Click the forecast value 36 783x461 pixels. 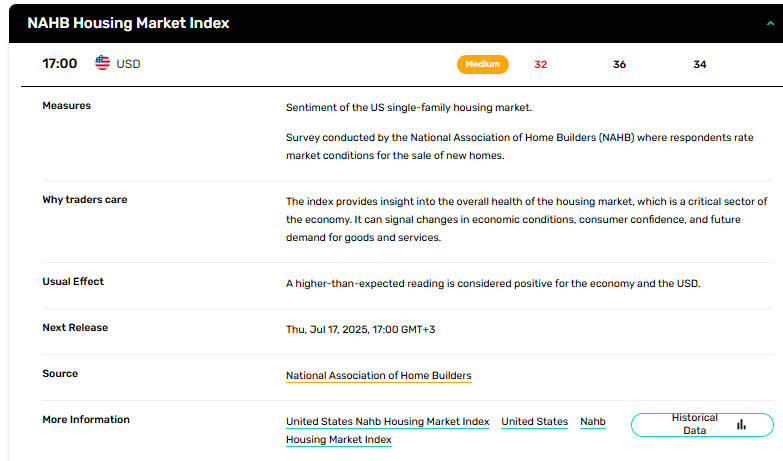[619, 64]
